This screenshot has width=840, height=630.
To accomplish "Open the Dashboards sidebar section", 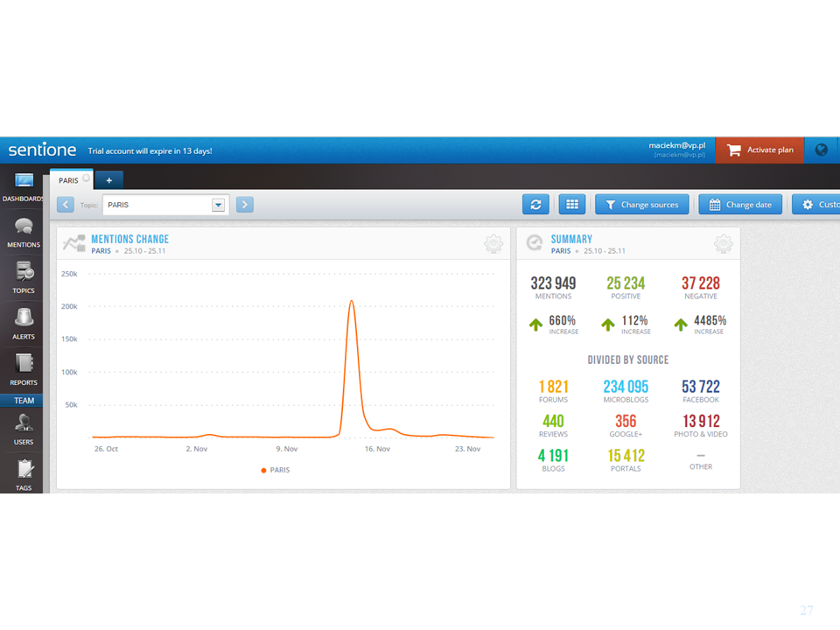I will coord(23,187).
